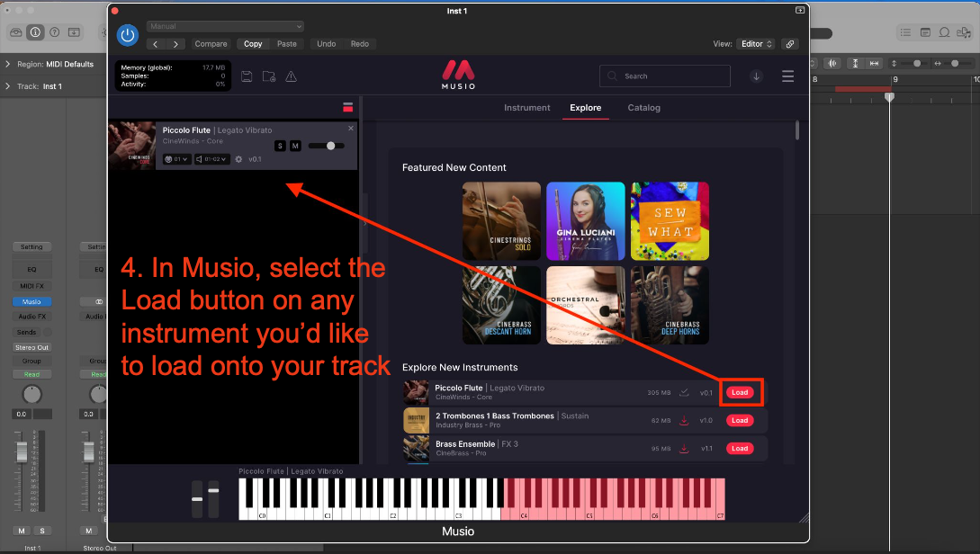Load the Piccolo Flute Legato Vibrato instrument
The image size is (980, 554).
point(740,392)
